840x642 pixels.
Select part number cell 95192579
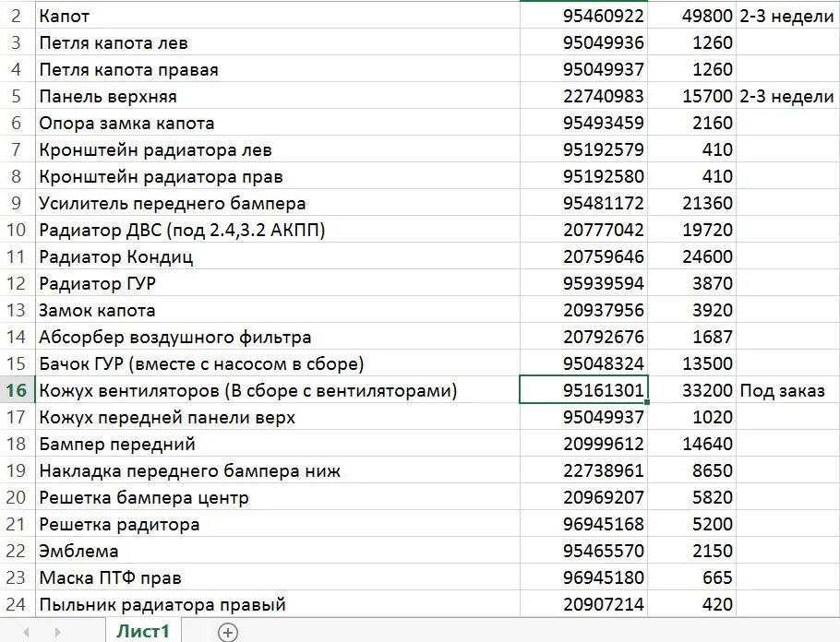pyautogui.click(x=584, y=149)
